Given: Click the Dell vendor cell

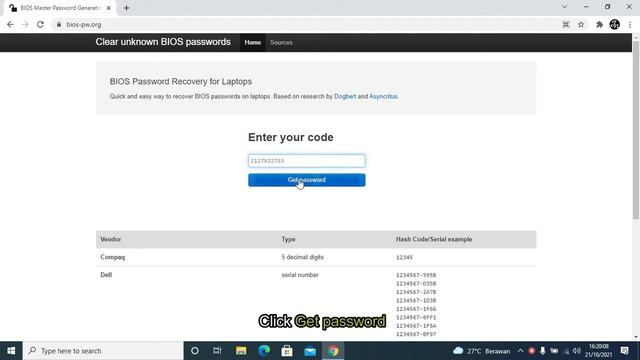Looking at the screenshot, I should click(x=106, y=275).
